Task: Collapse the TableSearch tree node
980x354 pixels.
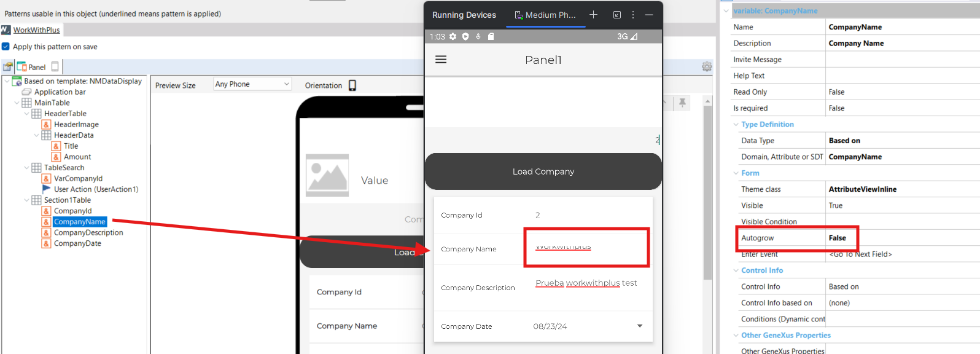Action: (26, 168)
